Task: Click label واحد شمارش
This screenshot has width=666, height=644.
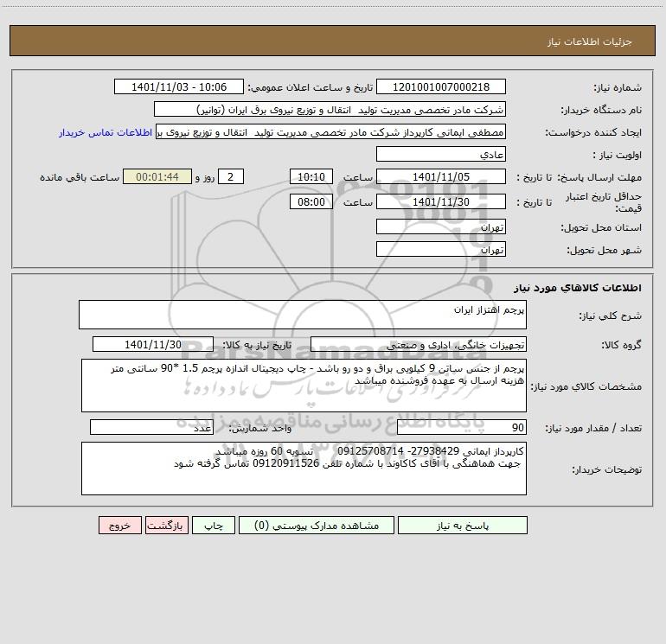Action: (260, 428)
